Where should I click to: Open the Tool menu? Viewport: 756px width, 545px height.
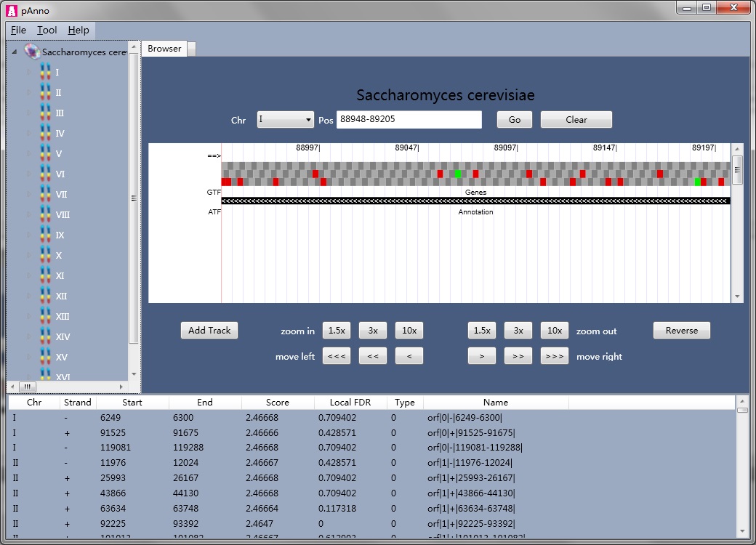coord(47,30)
